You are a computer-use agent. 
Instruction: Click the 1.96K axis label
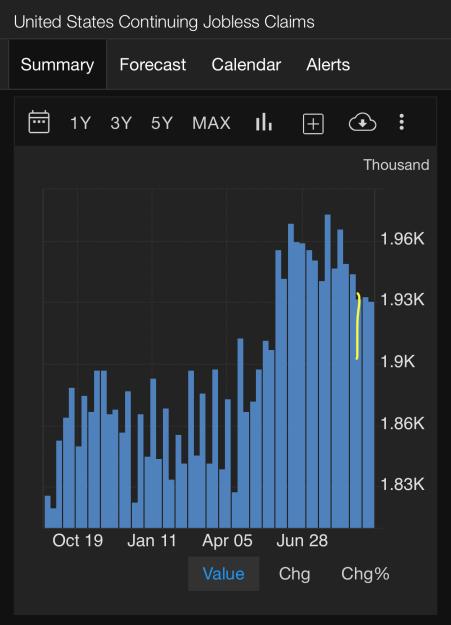click(x=402, y=239)
